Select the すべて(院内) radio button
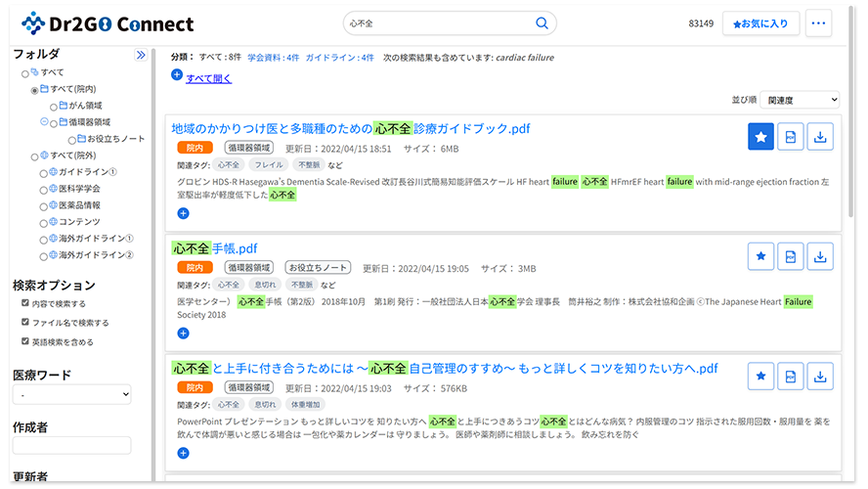 tap(34, 90)
